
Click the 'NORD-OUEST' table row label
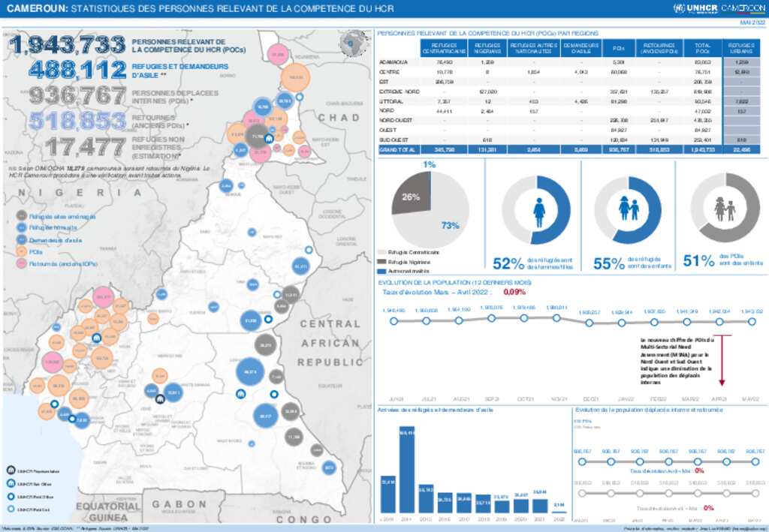[x=395, y=121]
